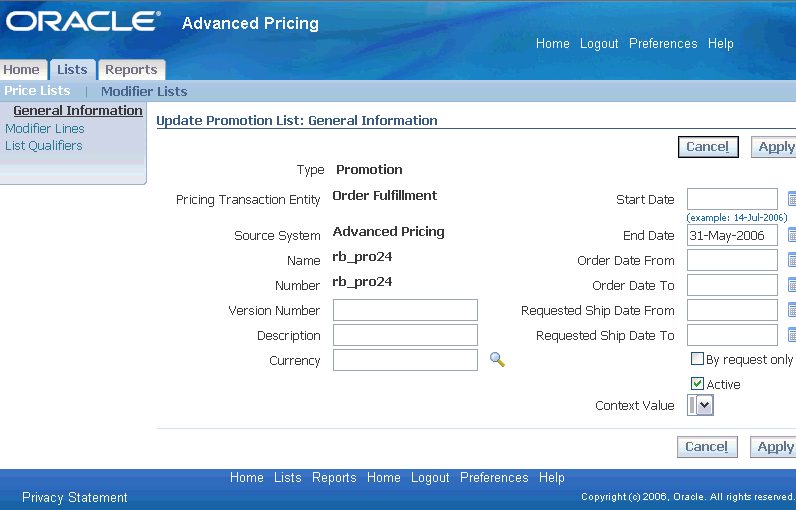Click the top Cancel button
The image size is (796, 510).
pos(708,147)
